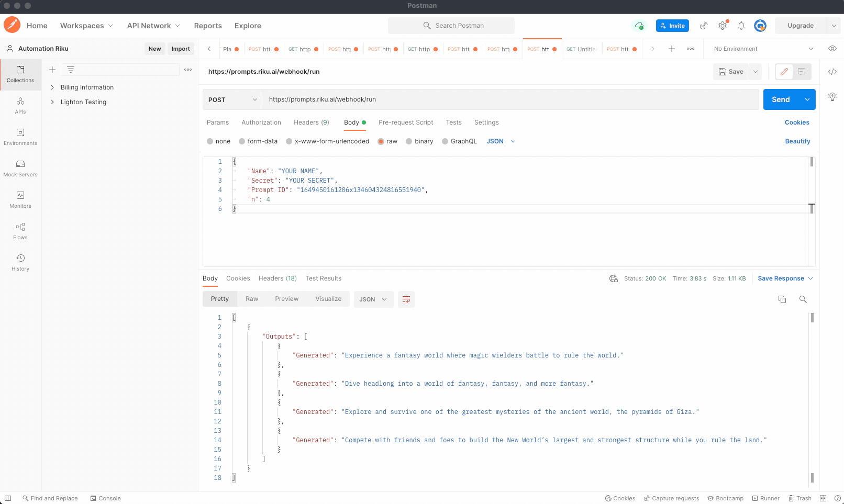Viewport: 844px width, 504px height.
Task: Open the comments mode icon
Action: (802, 72)
